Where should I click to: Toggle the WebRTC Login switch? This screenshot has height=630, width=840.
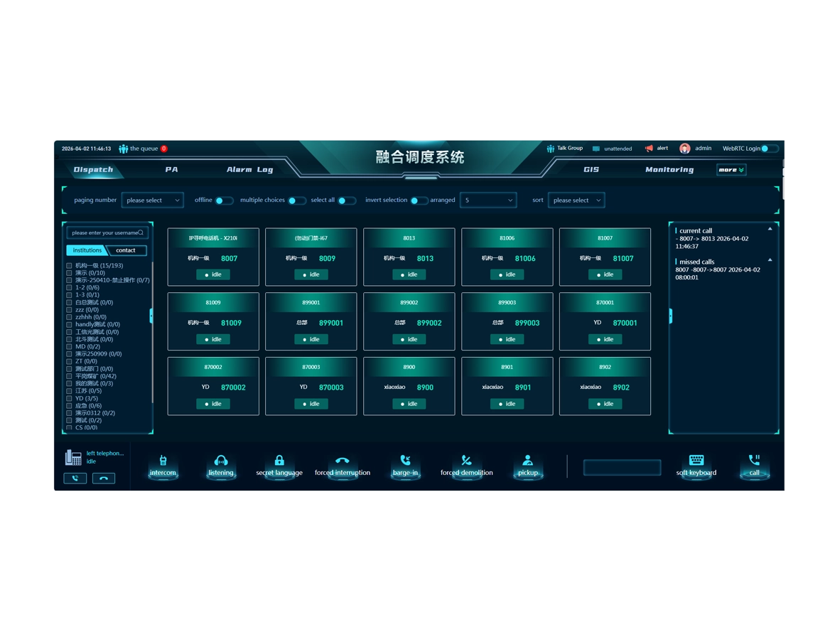(769, 148)
